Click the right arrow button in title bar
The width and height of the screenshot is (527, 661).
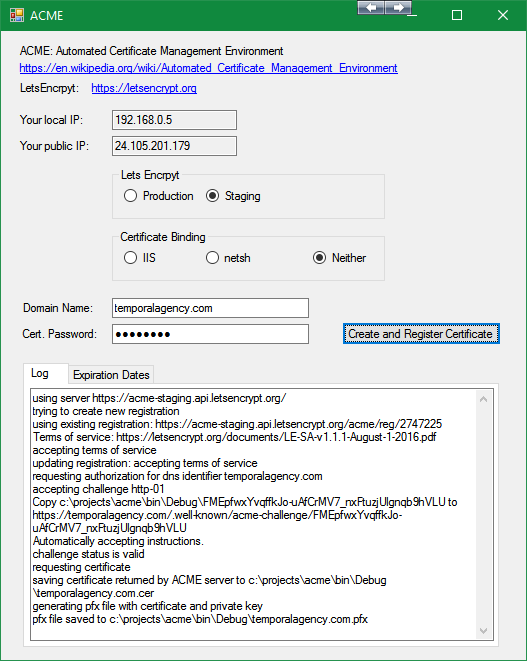(x=398, y=8)
